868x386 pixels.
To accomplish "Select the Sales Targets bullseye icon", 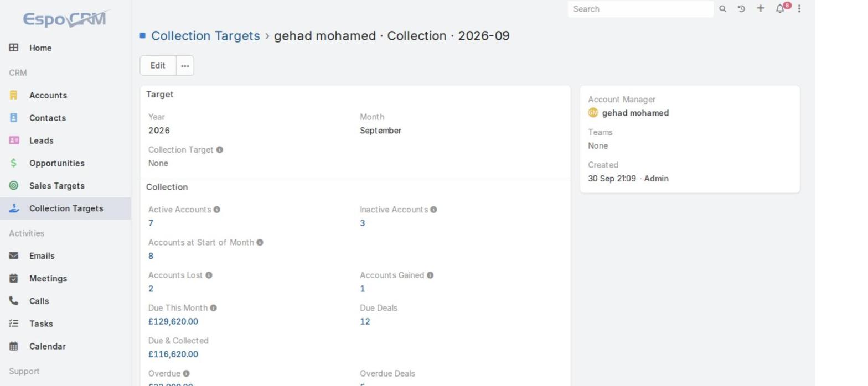I will point(14,186).
